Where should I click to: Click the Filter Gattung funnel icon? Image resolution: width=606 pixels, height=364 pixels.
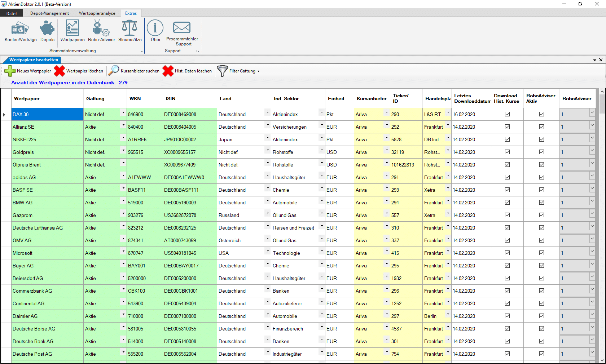coord(222,71)
